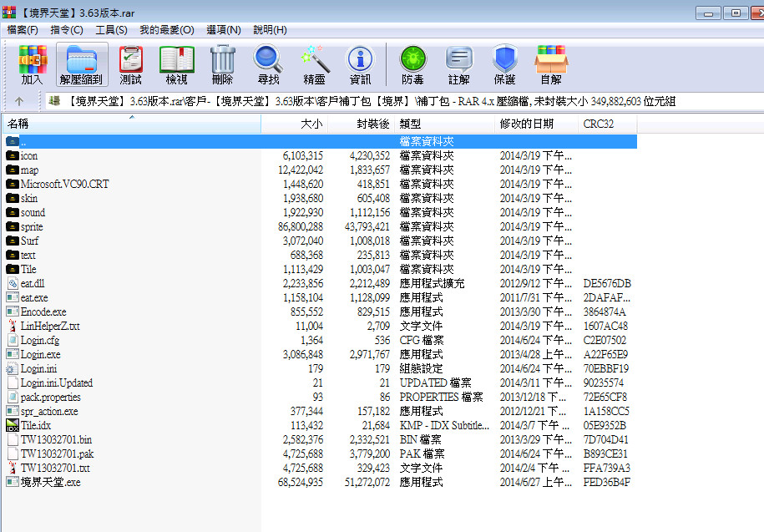
Task: Open the 我的最愛(O) menu
Action: click(x=167, y=30)
